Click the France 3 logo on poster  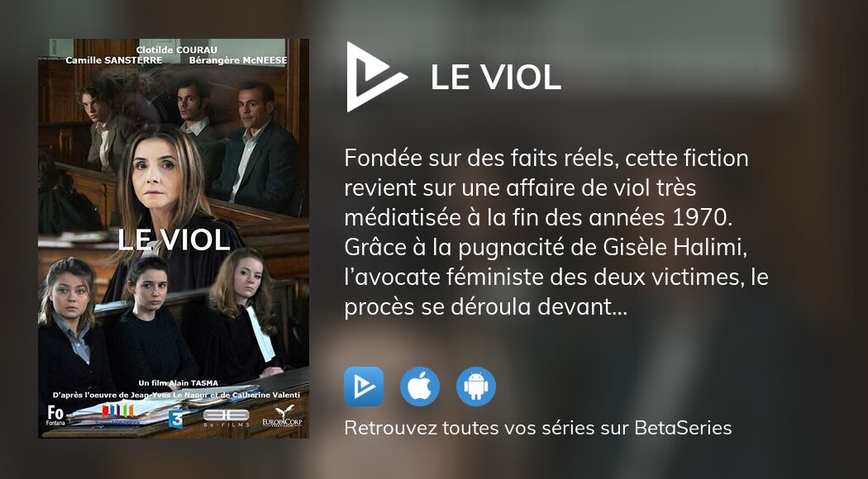pos(175,419)
